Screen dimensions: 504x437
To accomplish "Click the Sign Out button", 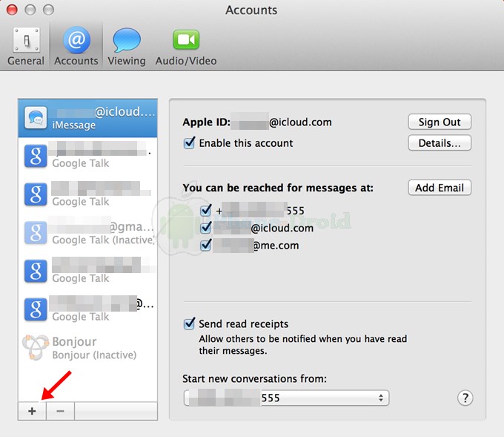I will [x=440, y=122].
